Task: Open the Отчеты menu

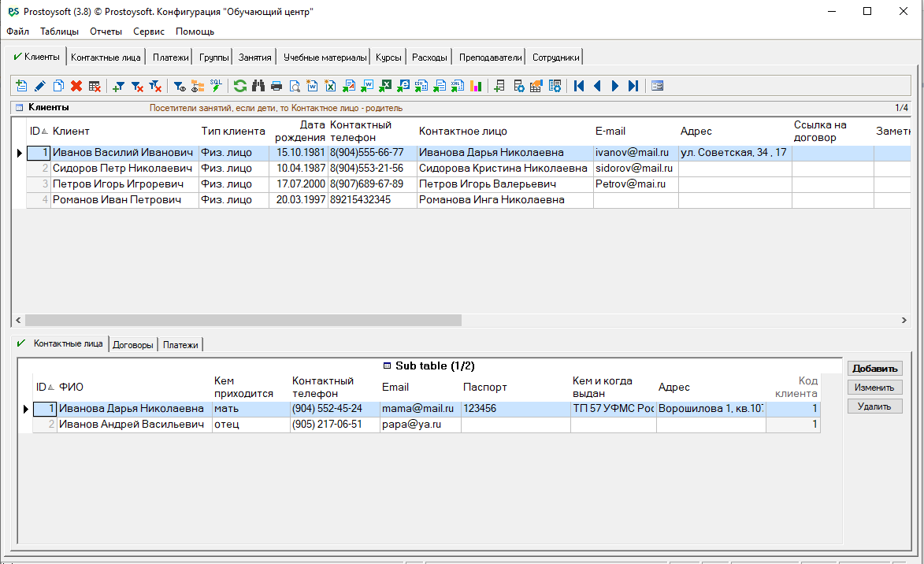Action: click(x=106, y=32)
